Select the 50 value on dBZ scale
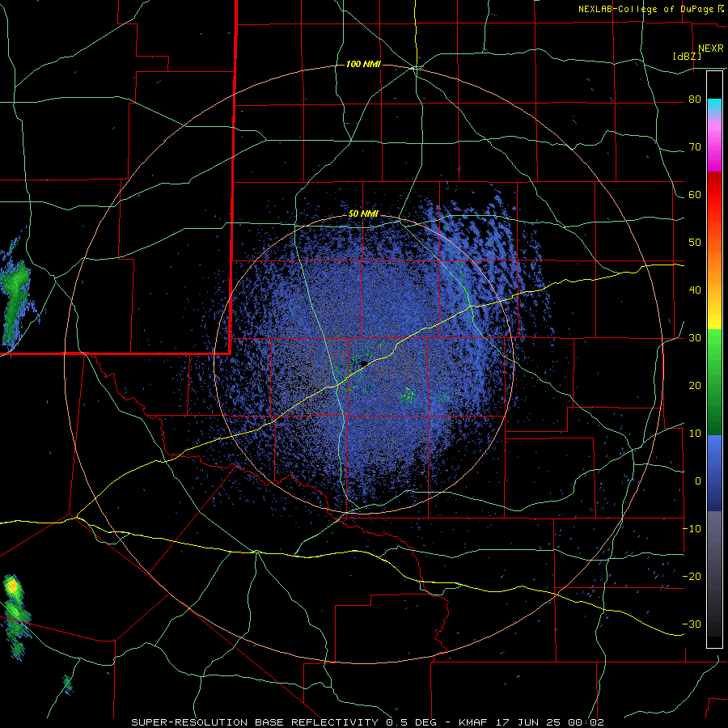The image size is (728, 728). (695, 243)
